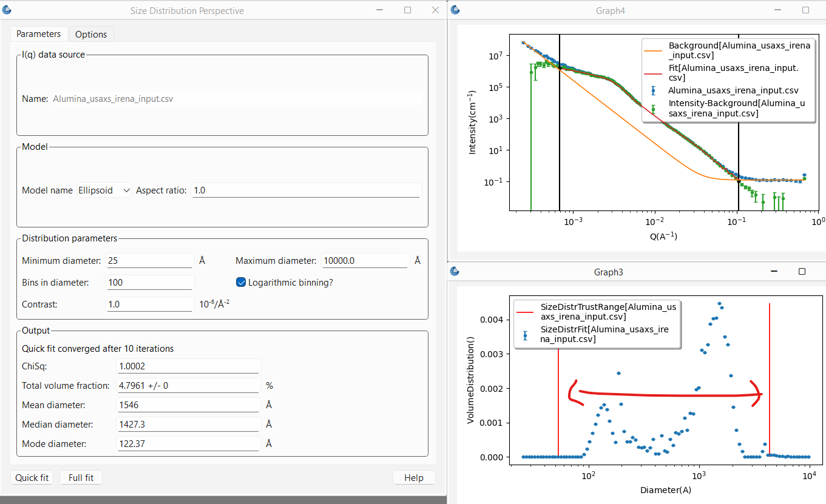Click the Maximum diameter field
The width and height of the screenshot is (826, 504).
click(x=365, y=261)
